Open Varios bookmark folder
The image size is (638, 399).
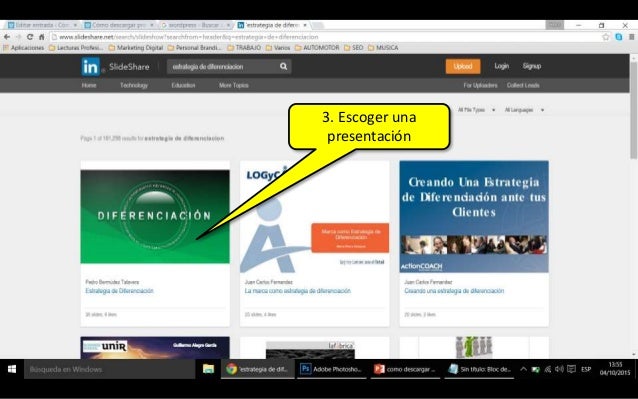278,48
